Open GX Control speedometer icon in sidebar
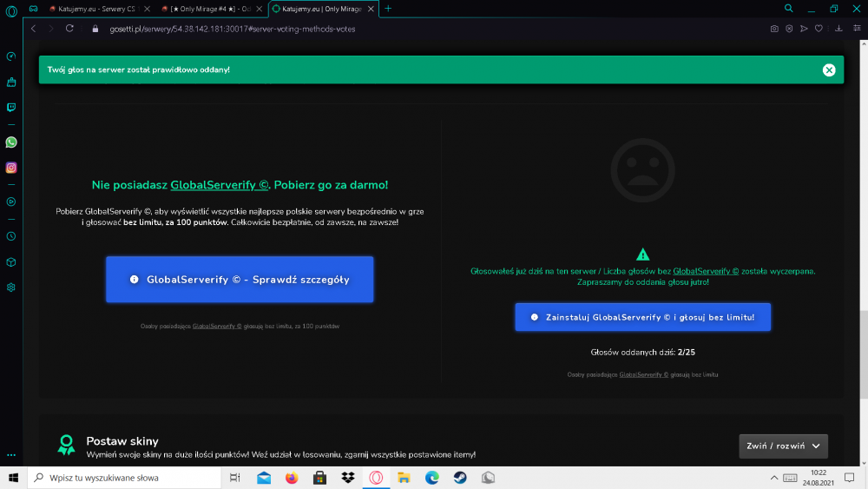The width and height of the screenshot is (868, 489). pos(11,56)
